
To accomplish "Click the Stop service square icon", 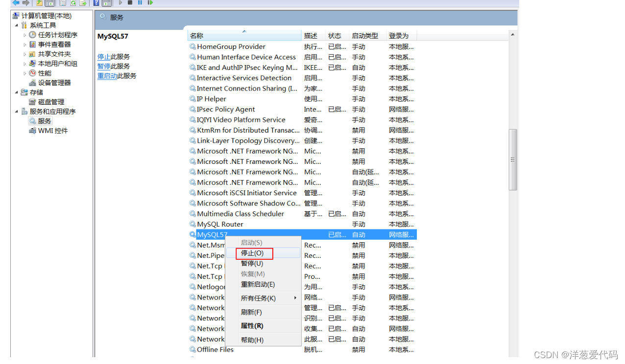I will pyautogui.click(x=130, y=2).
